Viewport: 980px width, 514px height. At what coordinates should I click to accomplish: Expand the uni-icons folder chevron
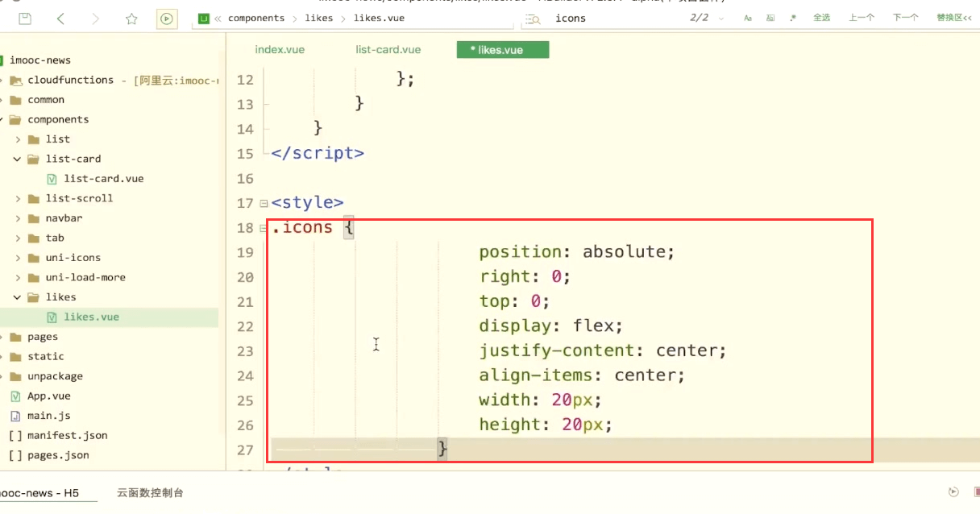[x=18, y=258]
